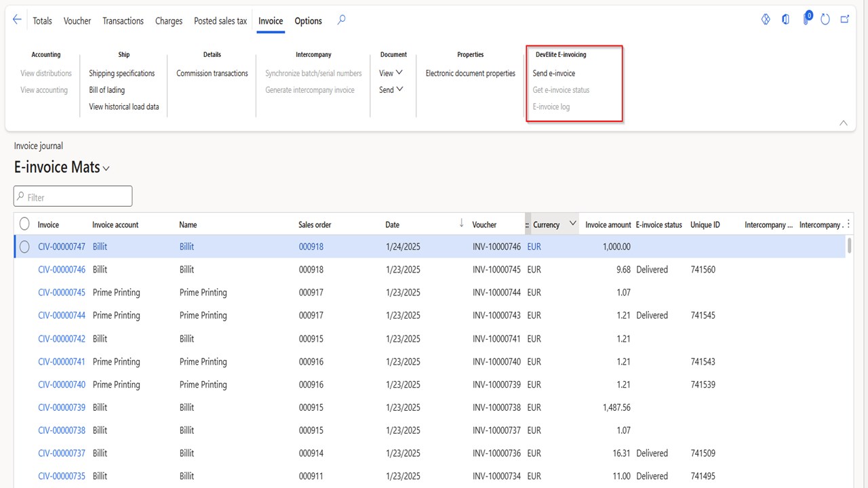The image size is (868, 488).
Task: Open the Power Apps diamond icon
Action: pos(766,20)
